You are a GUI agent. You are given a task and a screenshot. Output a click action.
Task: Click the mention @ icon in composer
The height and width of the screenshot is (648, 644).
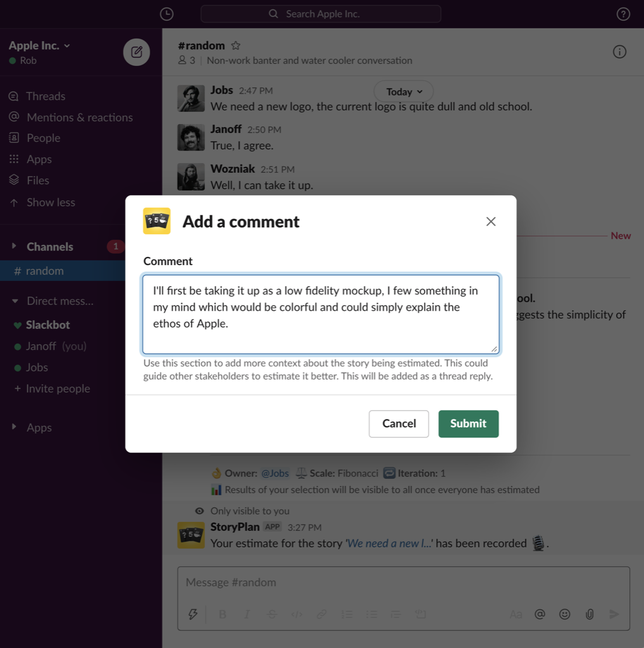click(540, 614)
